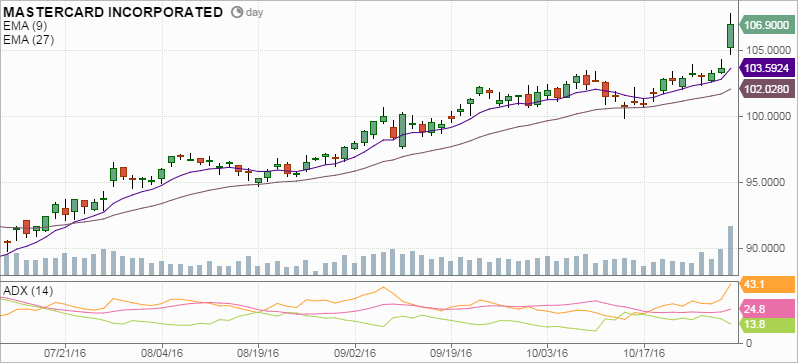This screenshot has width=798, height=363.
Task: Click the 102.0280 EMA value tag
Action: coord(766,89)
